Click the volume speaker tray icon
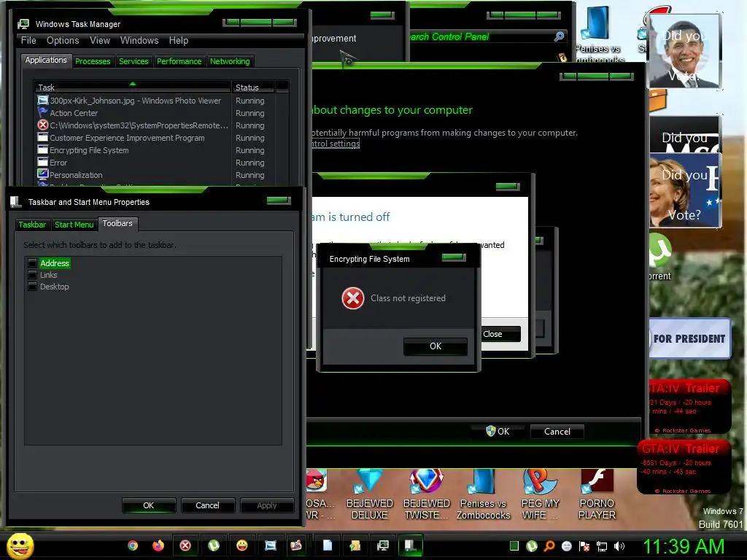The height and width of the screenshot is (560, 747). pyautogui.click(x=619, y=546)
